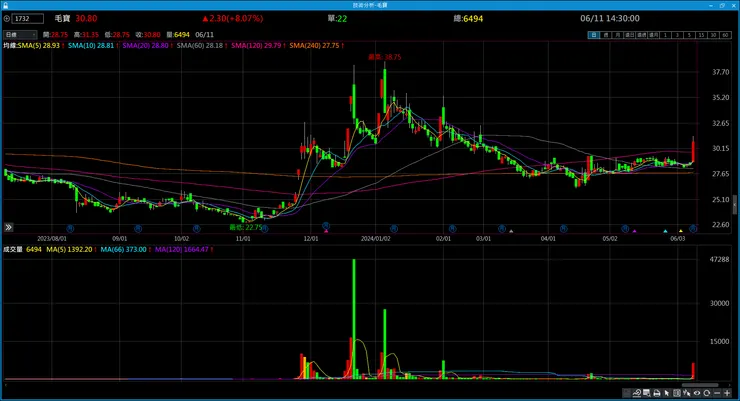Click the volume MA(120) 1664.47 label
The image size is (740, 401).
pos(182,249)
